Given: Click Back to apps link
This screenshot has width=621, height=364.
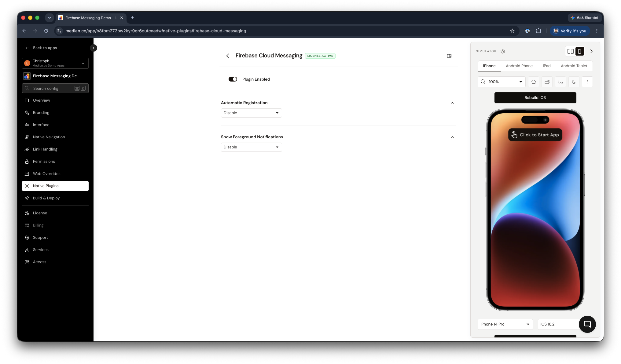Looking at the screenshot, I should 41,48.
